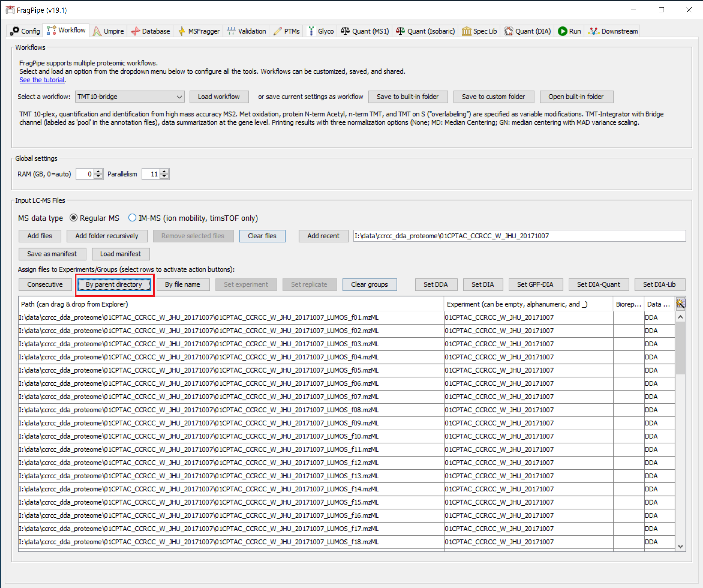Click the MSFragger lightning icon
This screenshot has height=588, width=703.
tap(182, 31)
